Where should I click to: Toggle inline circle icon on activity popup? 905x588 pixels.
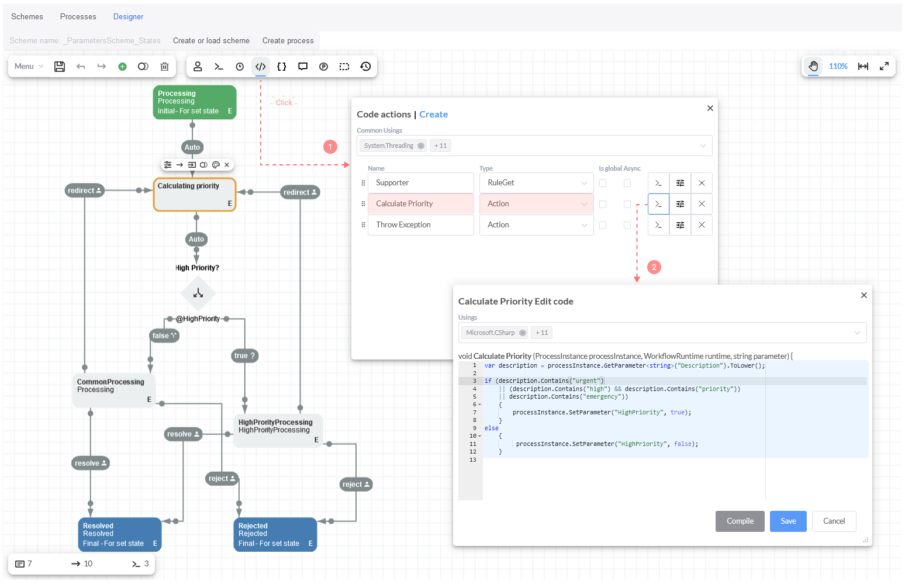tap(203, 165)
